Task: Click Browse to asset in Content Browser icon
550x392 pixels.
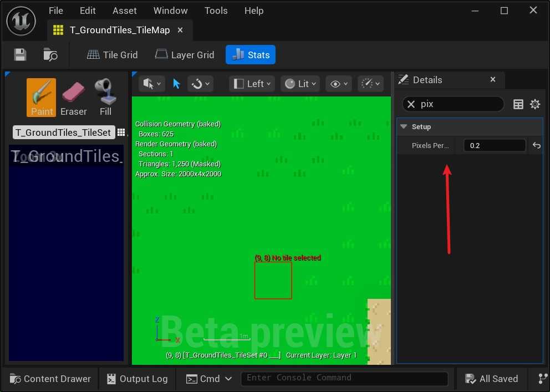Action: (x=50, y=54)
